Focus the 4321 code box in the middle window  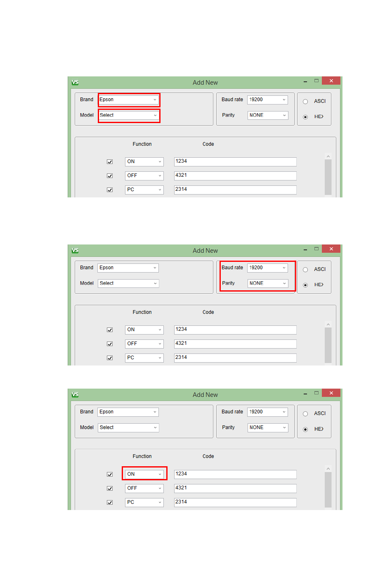[x=235, y=344]
